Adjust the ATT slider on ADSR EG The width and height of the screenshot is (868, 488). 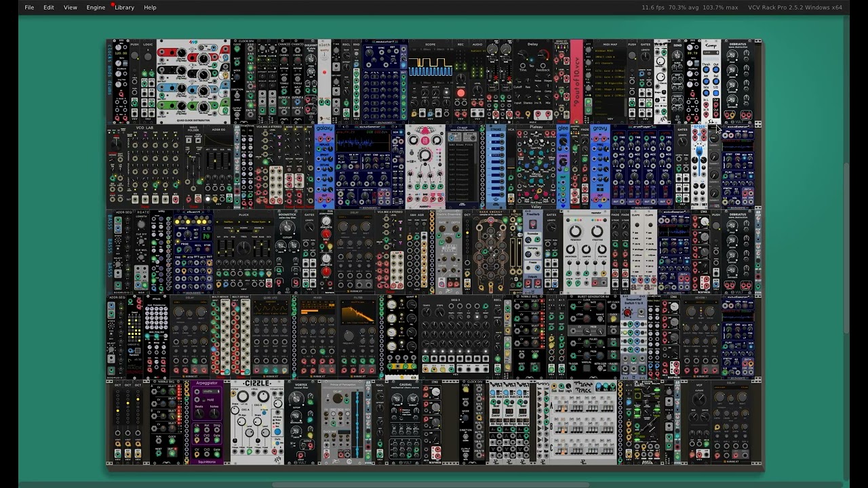tap(208, 161)
